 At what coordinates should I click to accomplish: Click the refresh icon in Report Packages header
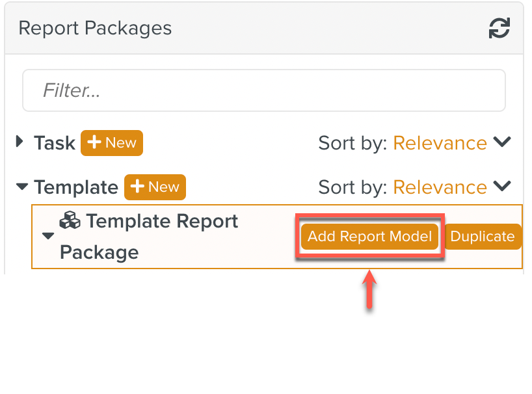[499, 29]
